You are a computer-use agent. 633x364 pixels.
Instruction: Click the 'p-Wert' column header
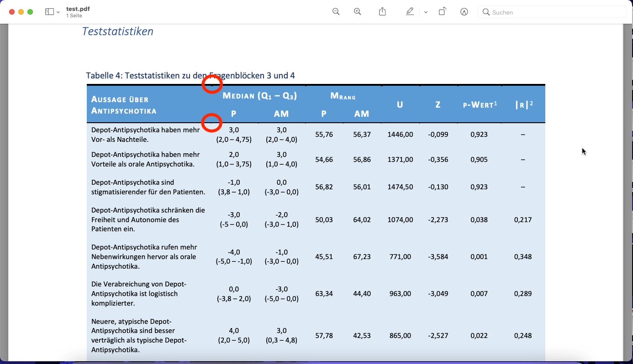pyautogui.click(x=480, y=104)
